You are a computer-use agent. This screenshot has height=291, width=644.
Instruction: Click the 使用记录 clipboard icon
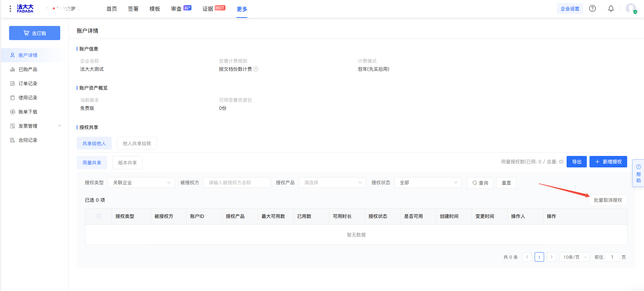click(12, 98)
